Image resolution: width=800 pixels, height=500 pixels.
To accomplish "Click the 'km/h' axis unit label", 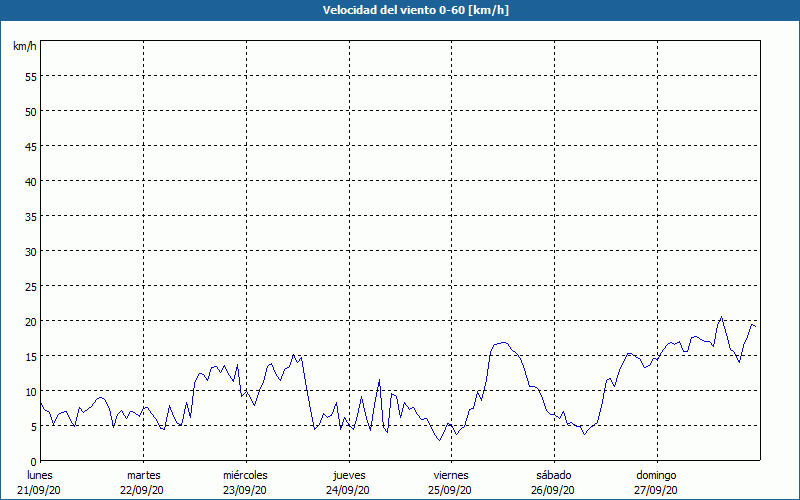I will click(x=24, y=46).
